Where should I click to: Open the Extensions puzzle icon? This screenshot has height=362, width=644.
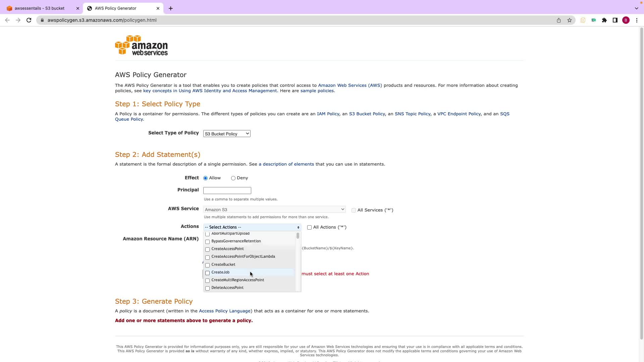pyautogui.click(x=604, y=20)
